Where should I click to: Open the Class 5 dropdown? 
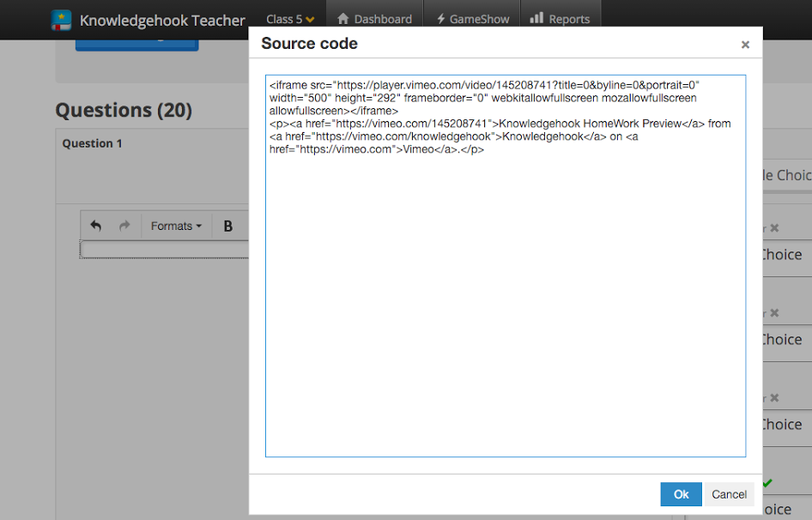click(x=290, y=19)
